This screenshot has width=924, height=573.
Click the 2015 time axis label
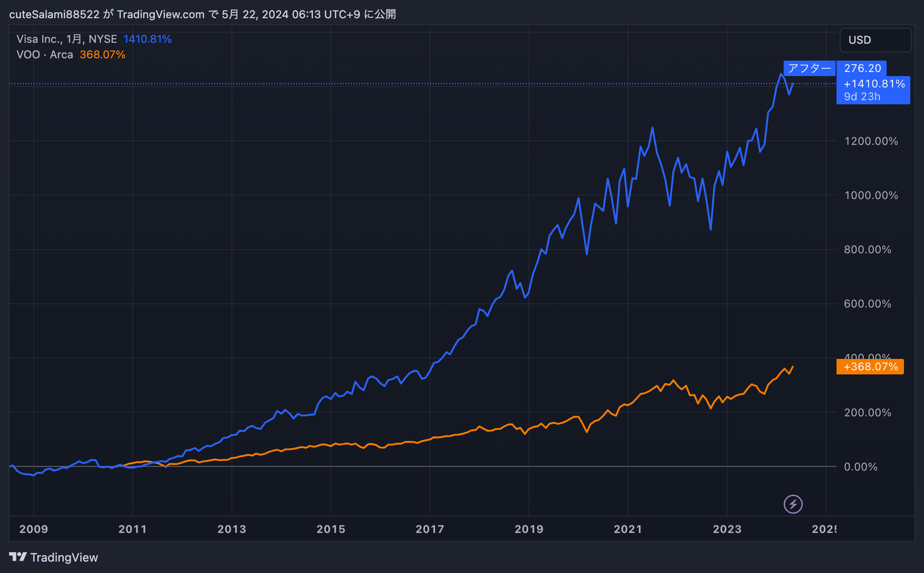pos(331,529)
